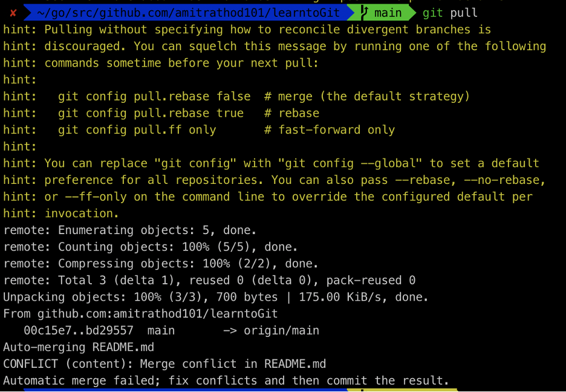Click the typed git pull command

coord(450,13)
